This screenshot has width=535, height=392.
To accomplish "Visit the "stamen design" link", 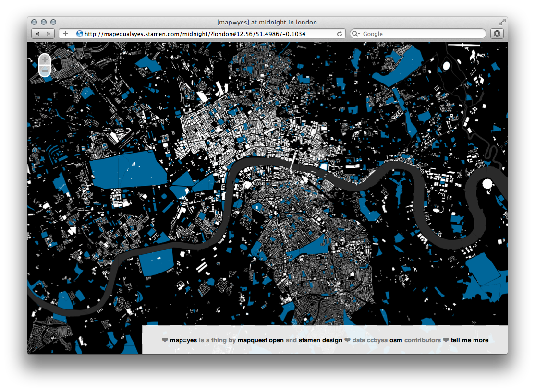I will pyautogui.click(x=320, y=340).
